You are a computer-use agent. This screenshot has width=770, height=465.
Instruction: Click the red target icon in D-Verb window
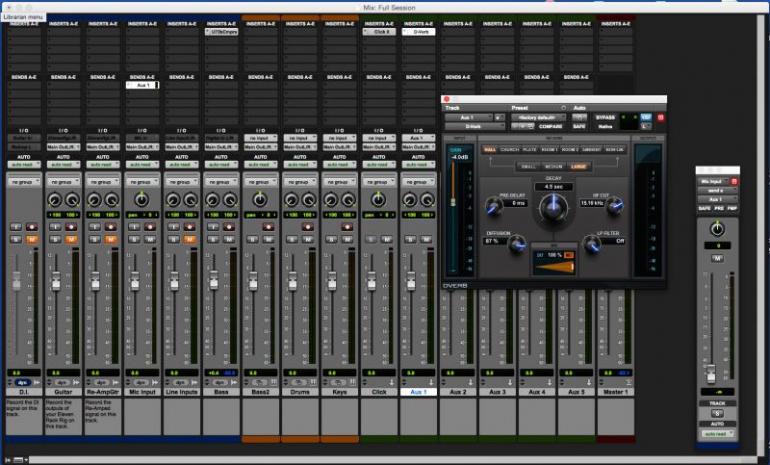click(x=660, y=117)
